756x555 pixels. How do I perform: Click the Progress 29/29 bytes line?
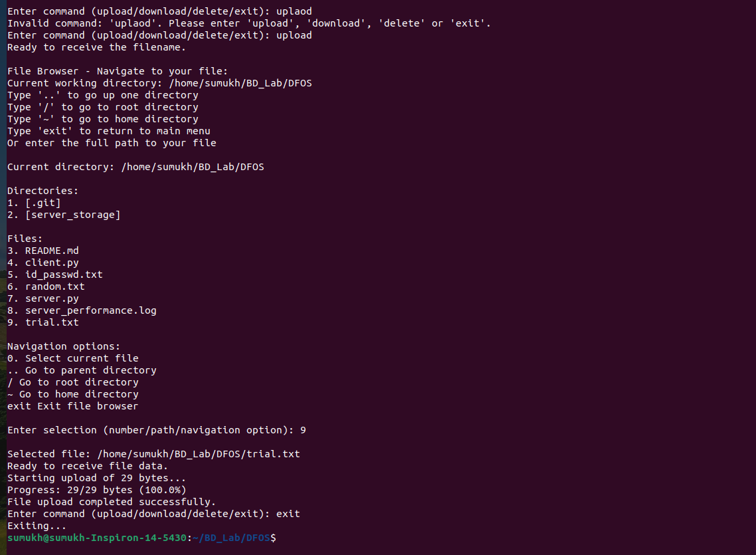97,490
